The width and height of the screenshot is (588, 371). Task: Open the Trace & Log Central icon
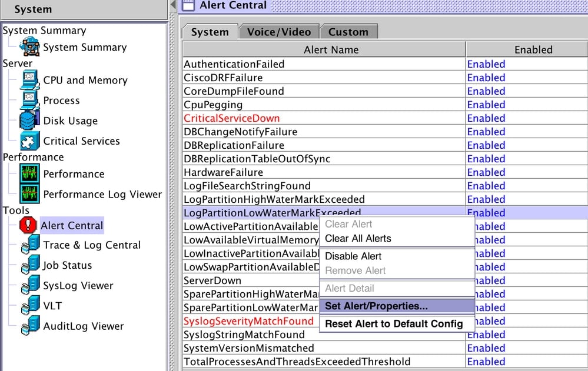[31, 245]
